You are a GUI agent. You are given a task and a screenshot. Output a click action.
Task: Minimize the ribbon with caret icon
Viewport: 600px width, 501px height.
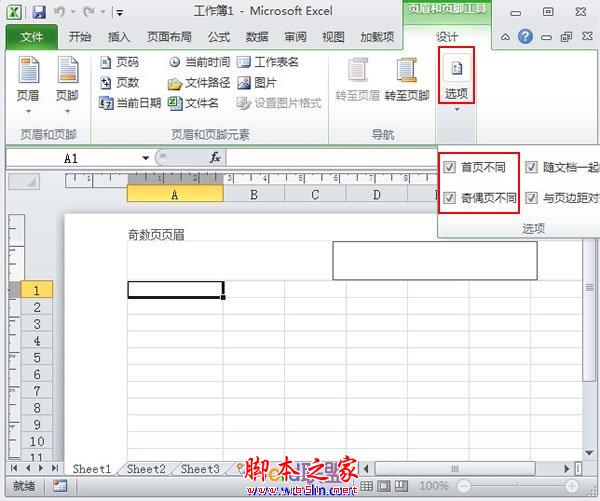(x=505, y=37)
